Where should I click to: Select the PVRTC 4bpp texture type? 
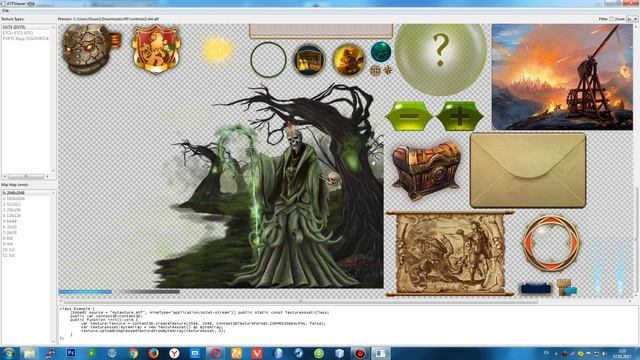click(26, 39)
